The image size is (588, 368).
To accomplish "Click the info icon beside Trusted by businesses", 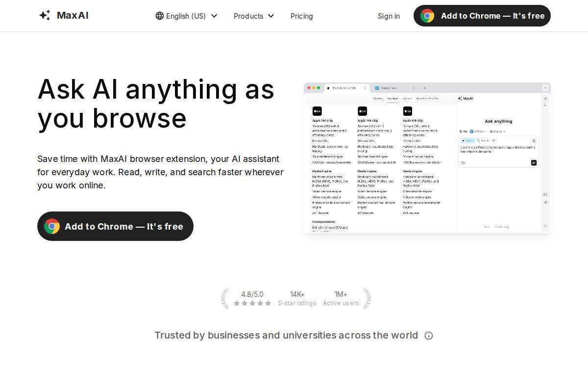I will coord(429,336).
